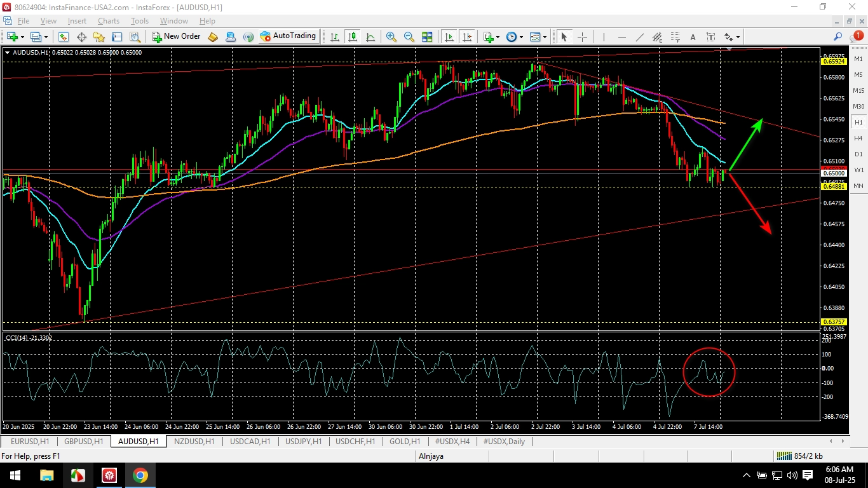This screenshot has width=868, height=488.
Task: Click the Profiles icon
Action: [36, 37]
